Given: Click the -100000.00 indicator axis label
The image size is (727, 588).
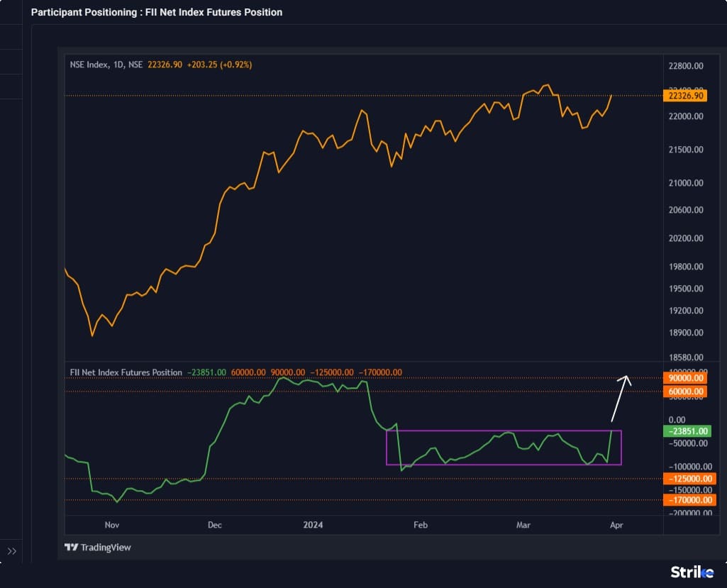Looking at the screenshot, I should 690,467.
